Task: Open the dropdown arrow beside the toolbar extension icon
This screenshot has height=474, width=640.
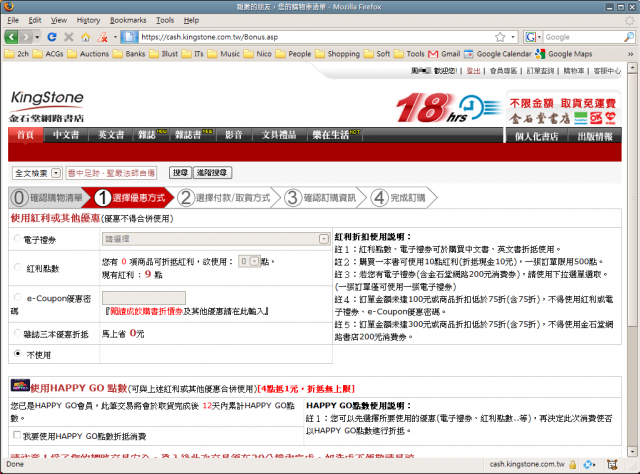Action: click(x=115, y=37)
